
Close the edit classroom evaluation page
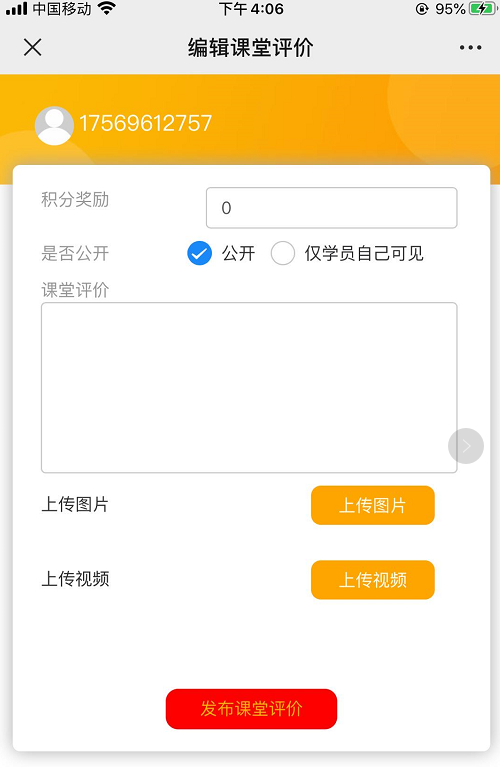click(x=33, y=47)
